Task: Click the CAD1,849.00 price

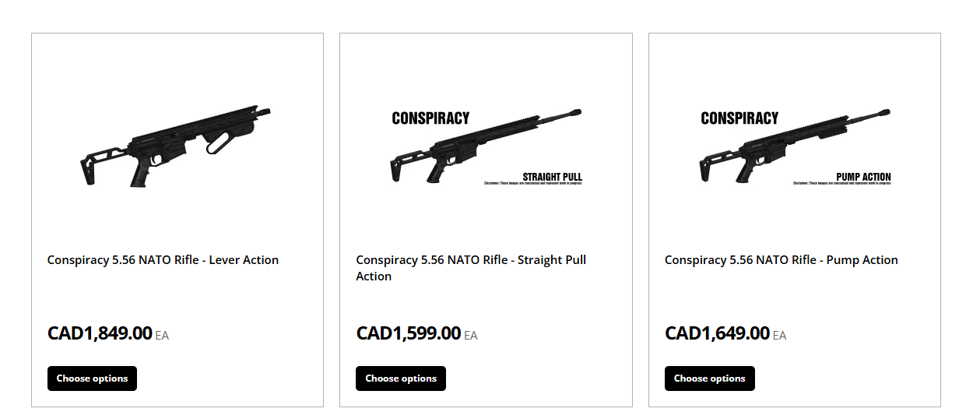Action: click(x=100, y=333)
